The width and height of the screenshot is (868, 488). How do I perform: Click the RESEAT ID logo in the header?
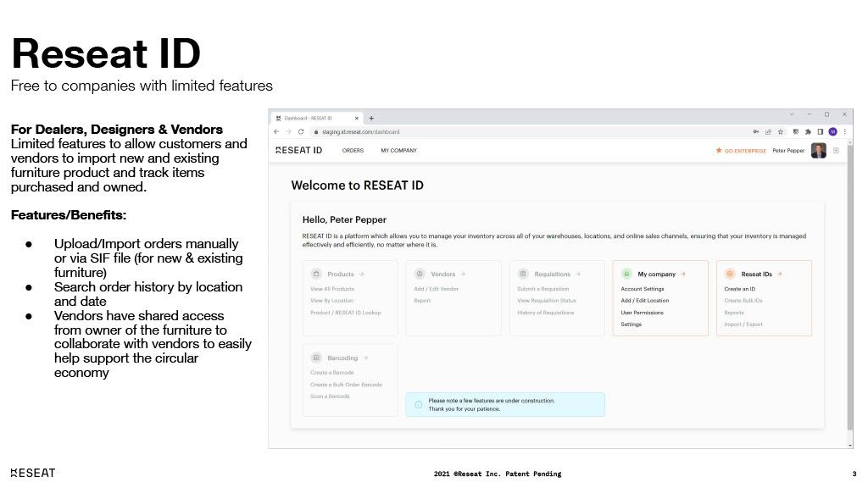pos(299,151)
